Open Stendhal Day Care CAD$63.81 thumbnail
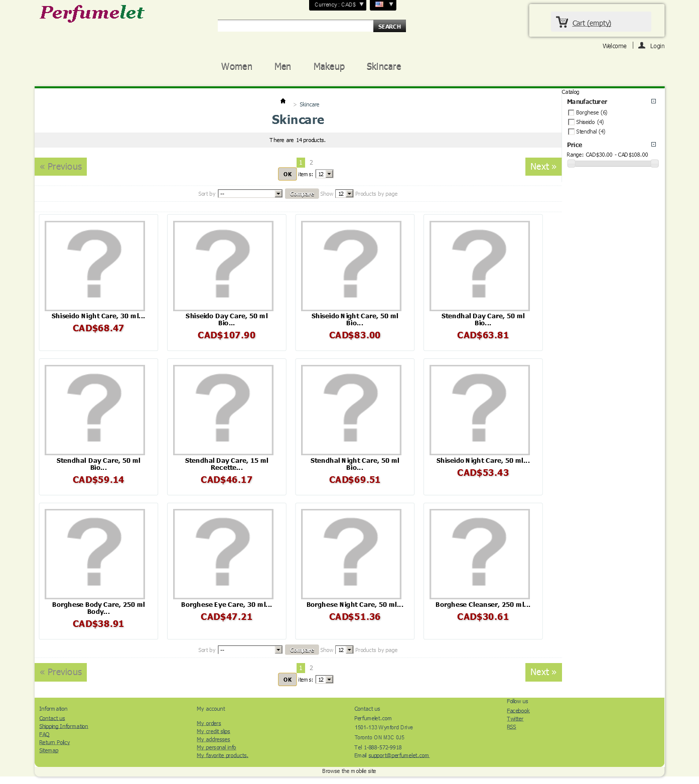 [x=480, y=266]
